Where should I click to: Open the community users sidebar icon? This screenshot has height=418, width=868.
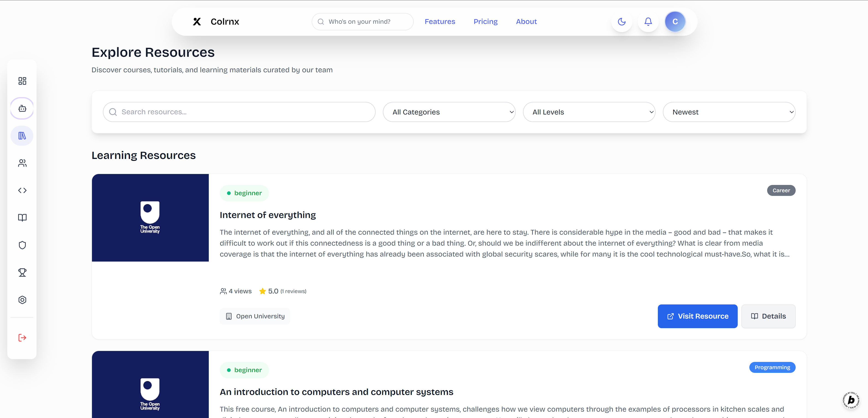(x=22, y=163)
